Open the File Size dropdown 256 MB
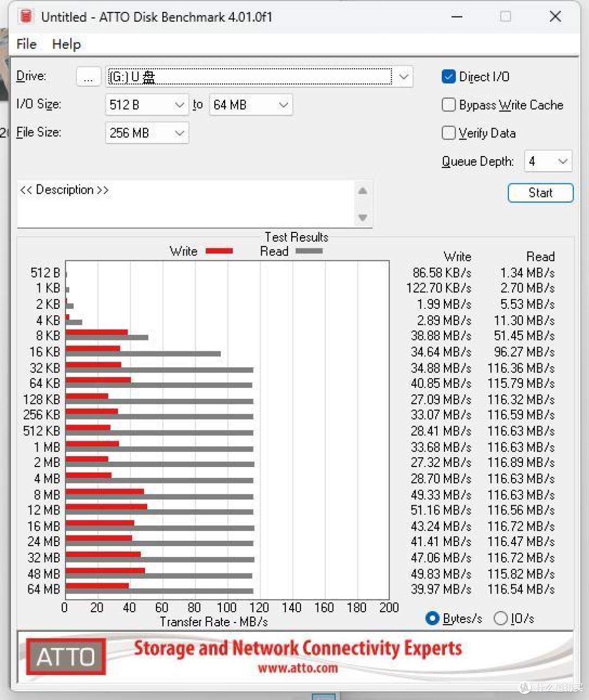 (x=147, y=133)
